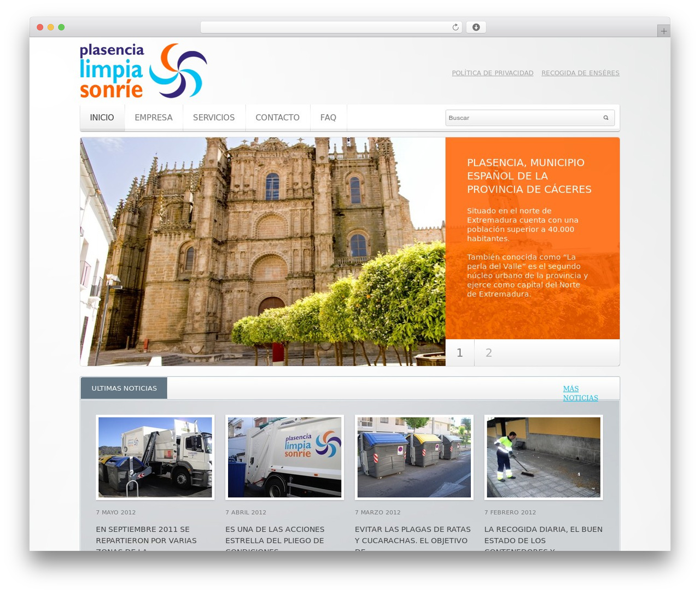Select the ULTIMAS NOTICIAS tab
The width and height of the screenshot is (700, 593).
pos(124,388)
